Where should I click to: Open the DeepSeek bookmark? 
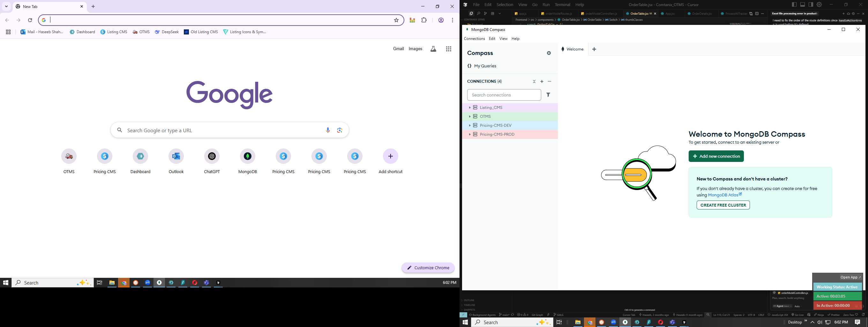pos(167,32)
